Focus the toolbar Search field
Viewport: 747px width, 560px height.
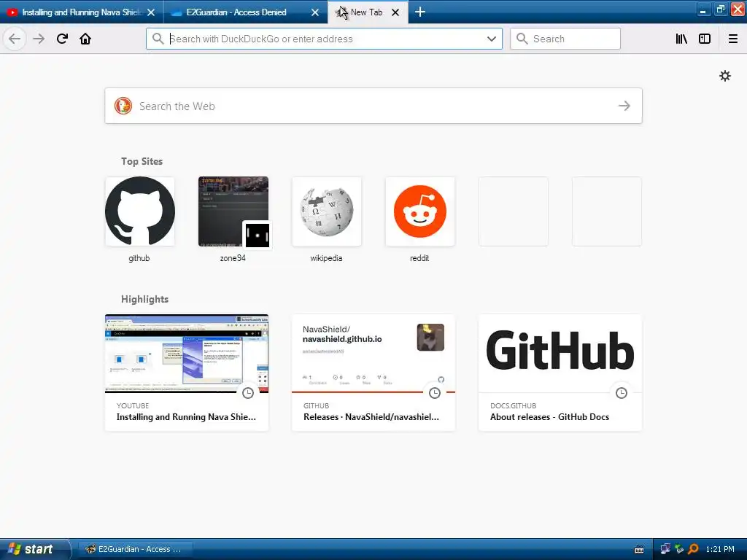tap(565, 39)
